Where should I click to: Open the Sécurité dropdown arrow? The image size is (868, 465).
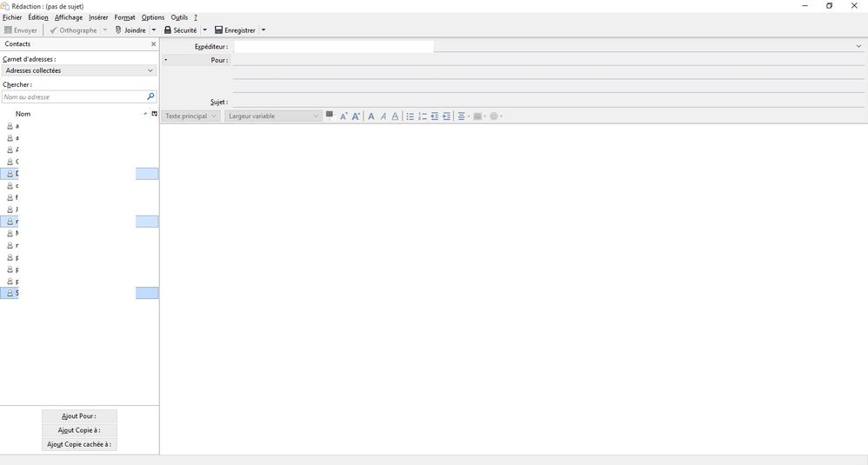(204, 30)
